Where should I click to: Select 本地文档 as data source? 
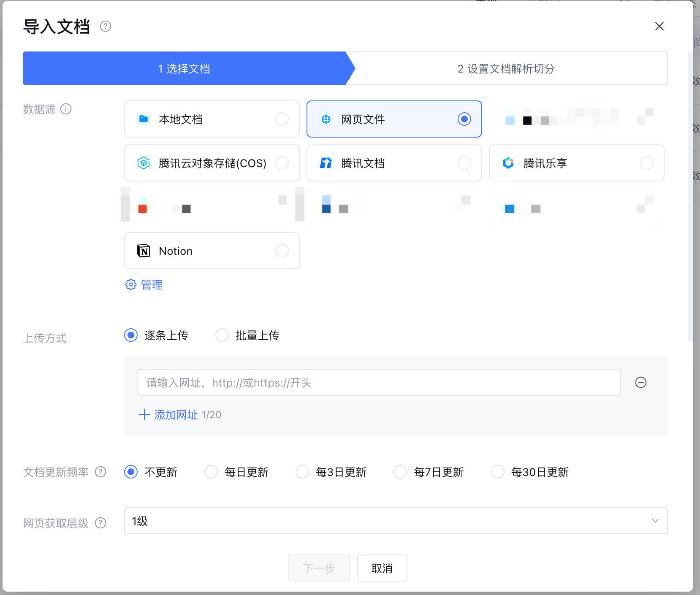[x=212, y=119]
